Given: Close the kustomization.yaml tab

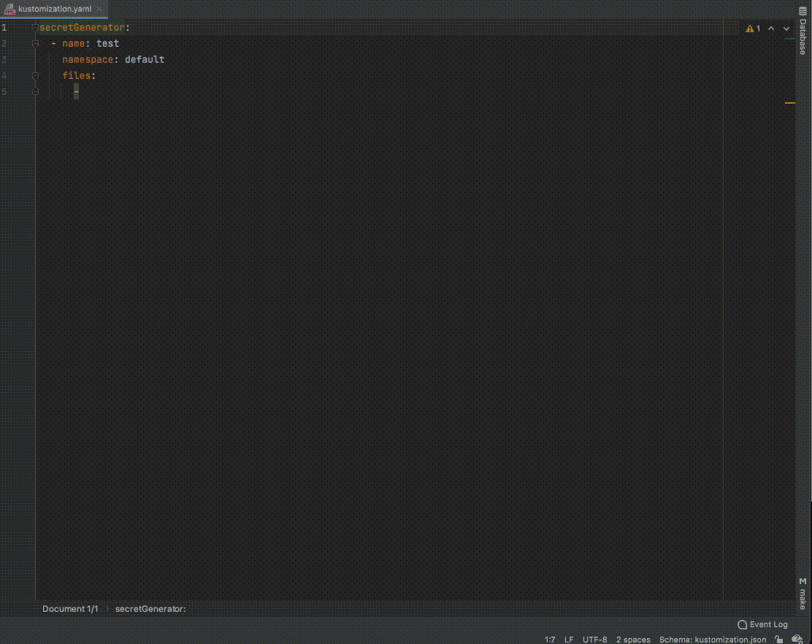Looking at the screenshot, I should (99, 9).
